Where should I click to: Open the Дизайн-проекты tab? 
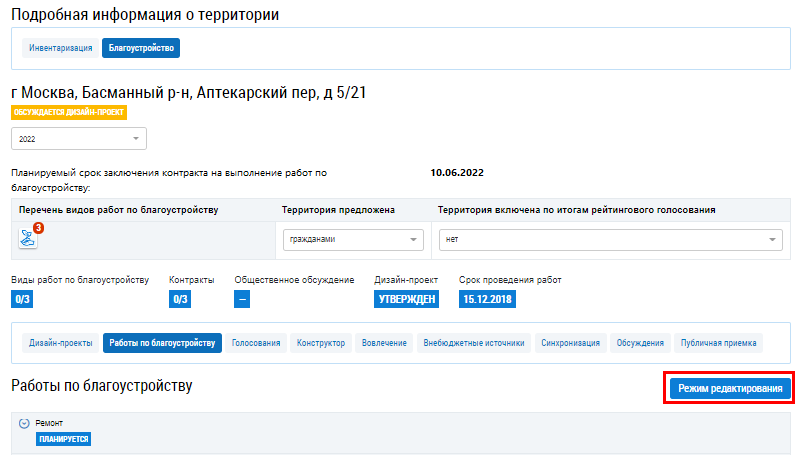coord(60,343)
